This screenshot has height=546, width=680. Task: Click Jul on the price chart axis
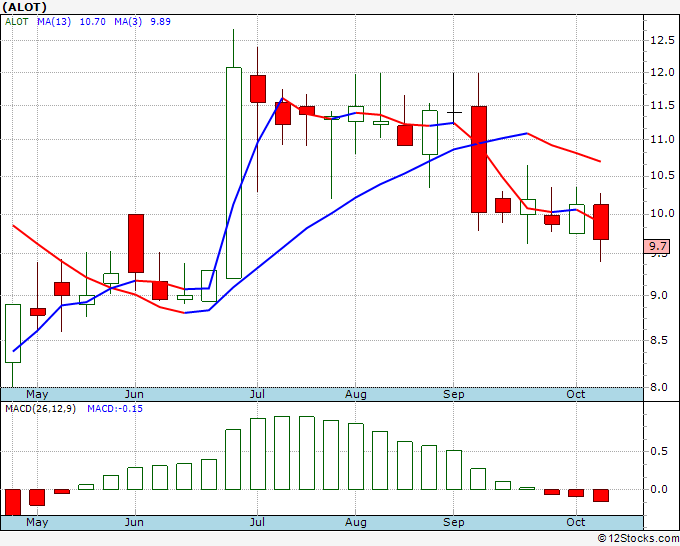point(257,394)
